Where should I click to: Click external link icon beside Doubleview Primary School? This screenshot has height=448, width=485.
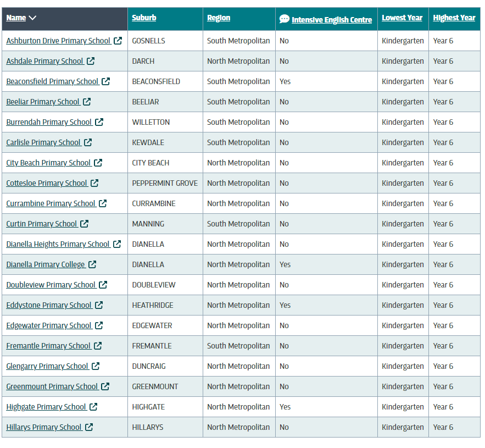tap(103, 285)
